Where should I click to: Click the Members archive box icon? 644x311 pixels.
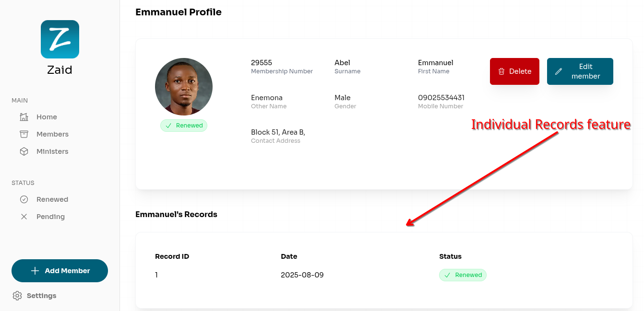click(24, 134)
